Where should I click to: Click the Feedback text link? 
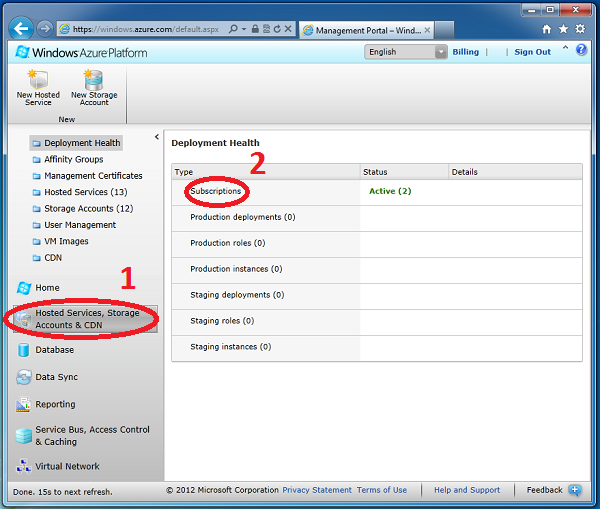(545, 490)
